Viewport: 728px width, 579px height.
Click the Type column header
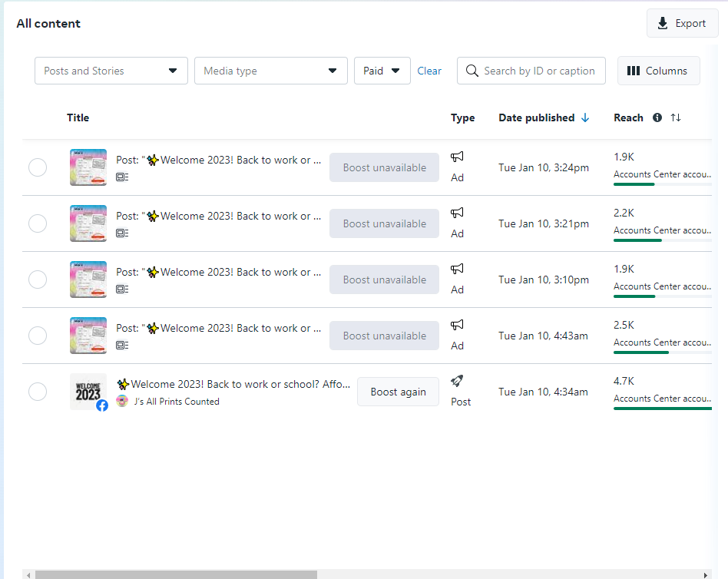462,118
